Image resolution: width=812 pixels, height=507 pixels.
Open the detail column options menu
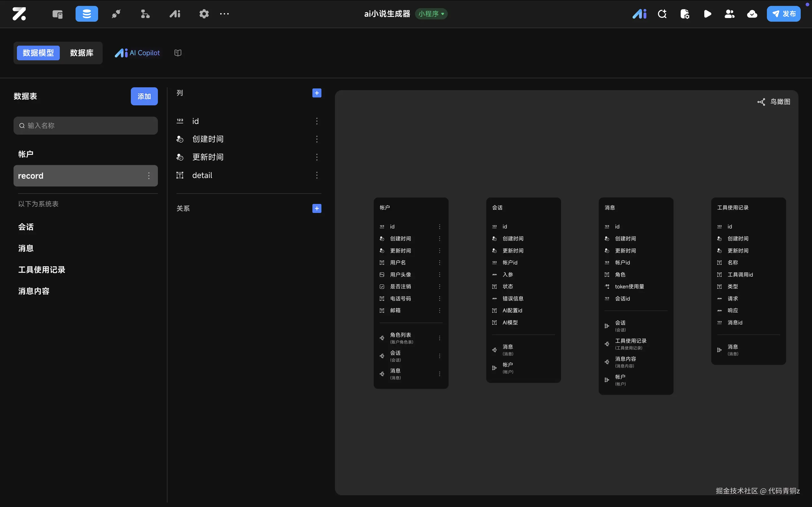316,175
